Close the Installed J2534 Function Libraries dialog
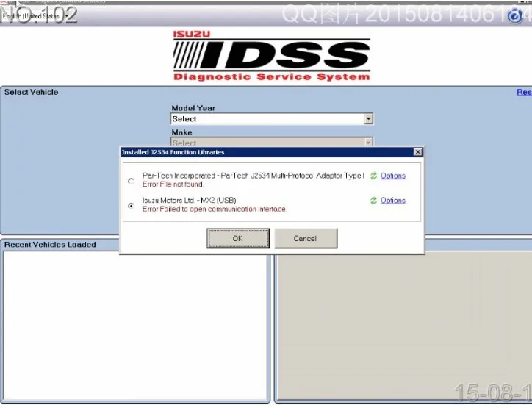This screenshot has height=405, width=532. point(418,152)
